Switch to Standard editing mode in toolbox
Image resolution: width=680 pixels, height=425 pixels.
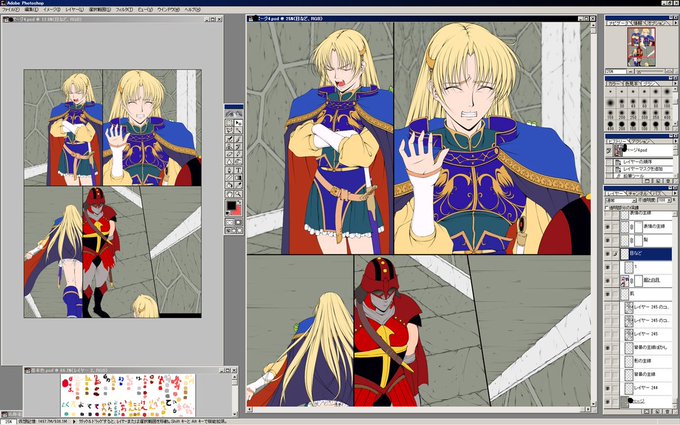229,222
